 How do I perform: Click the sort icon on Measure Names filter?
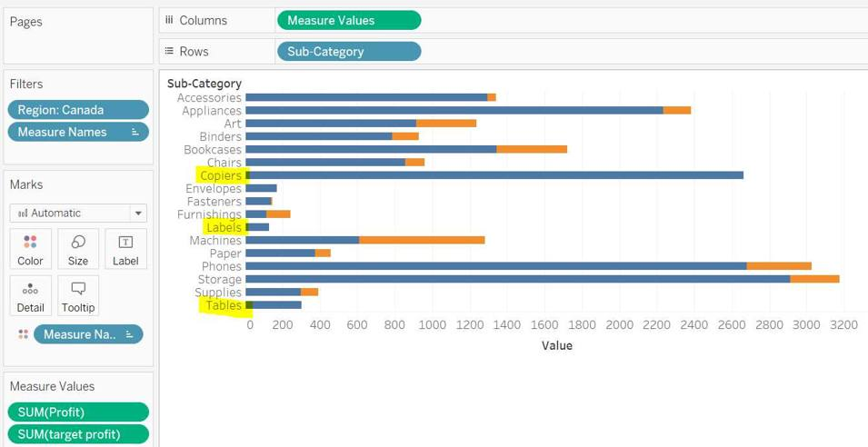click(x=135, y=133)
